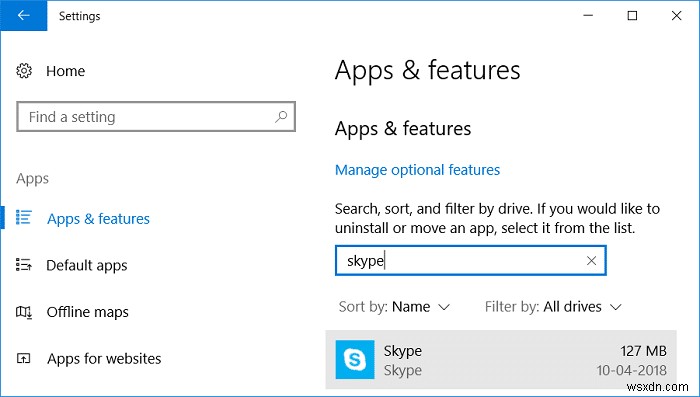This screenshot has height=397, width=700.
Task: Select the Skype app name text
Action: click(x=403, y=351)
